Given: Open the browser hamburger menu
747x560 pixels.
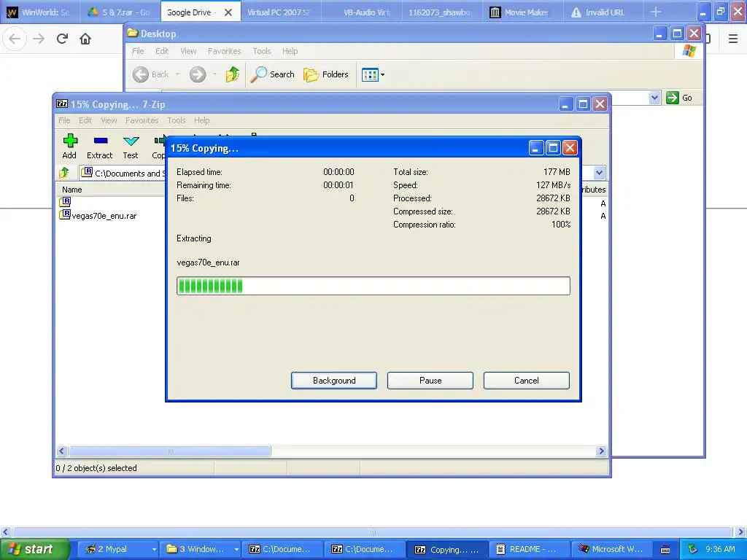Looking at the screenshot, I should click(x=732, y=39).
